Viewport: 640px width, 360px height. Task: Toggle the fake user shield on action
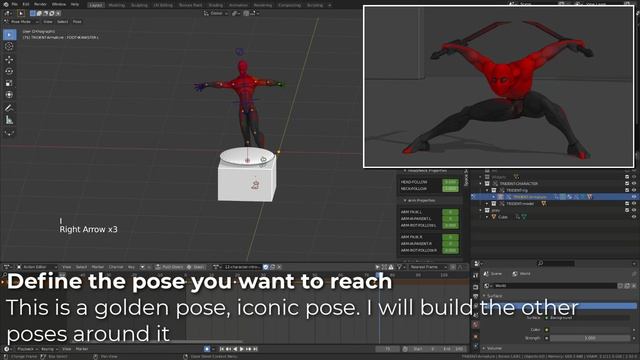pos(266,267)
